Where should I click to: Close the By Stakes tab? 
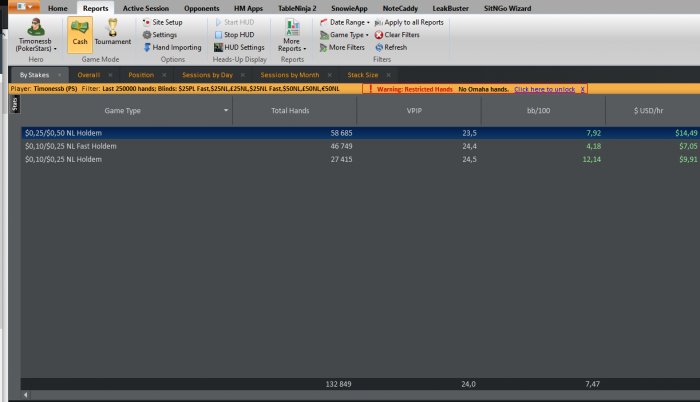(59, 75)
